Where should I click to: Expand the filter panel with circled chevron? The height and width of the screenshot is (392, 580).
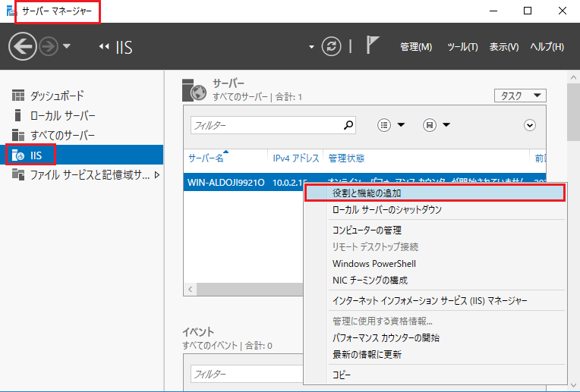point(530,125)
